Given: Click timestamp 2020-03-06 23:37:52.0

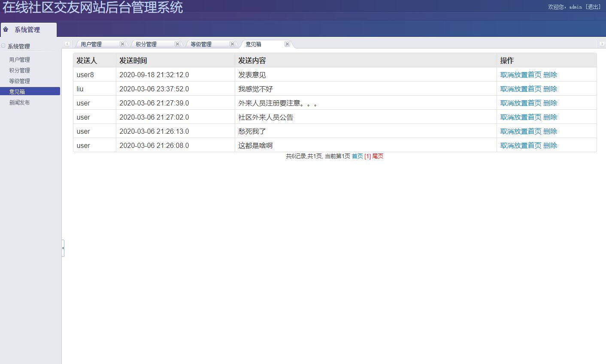Looking at the screenshot, I should tap(154, 89).
